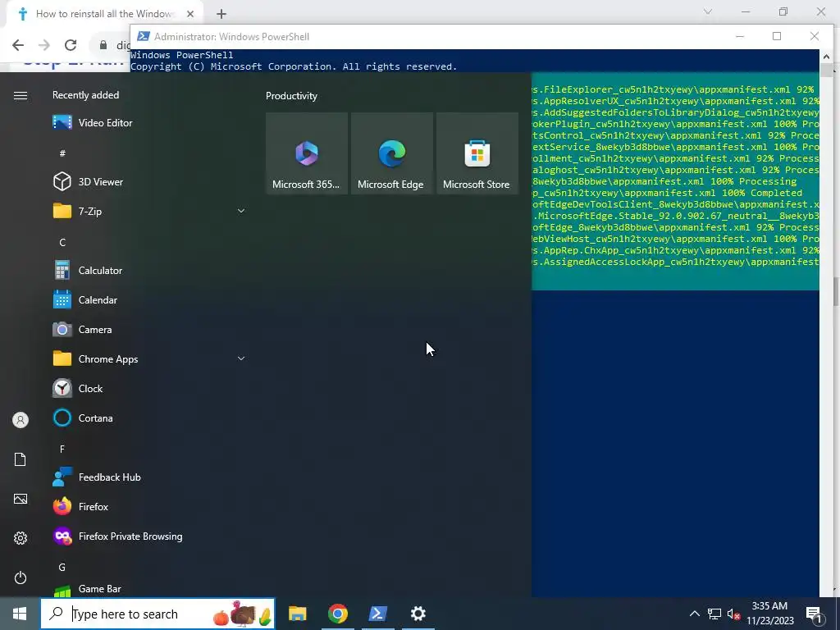Open the Calendar app
The image size is (840, 630).
[148, 300]
